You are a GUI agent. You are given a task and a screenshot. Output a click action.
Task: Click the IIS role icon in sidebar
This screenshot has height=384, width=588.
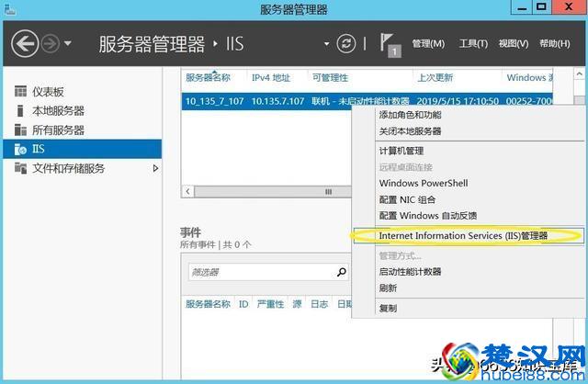pos(20,149)
